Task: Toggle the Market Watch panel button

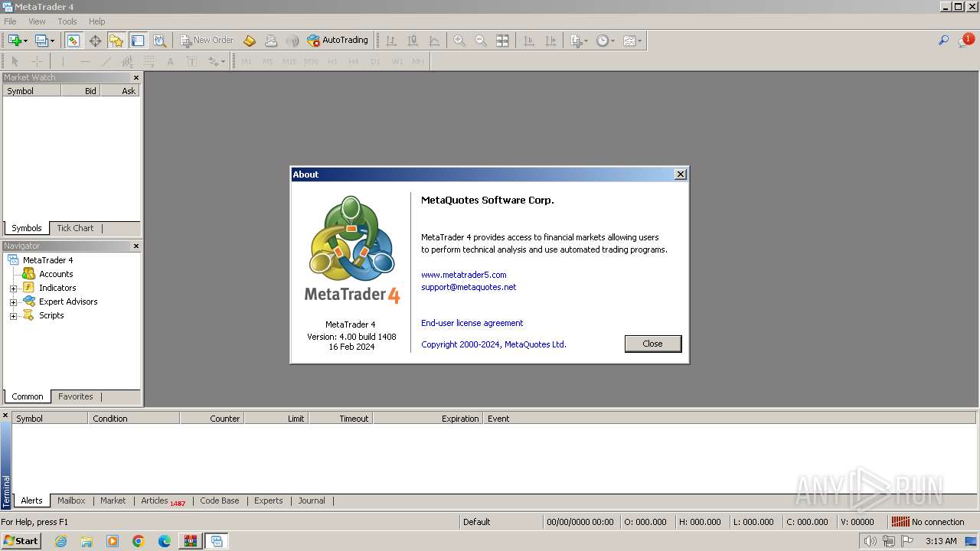Action: pyautogui.click(x=73, y=41)
